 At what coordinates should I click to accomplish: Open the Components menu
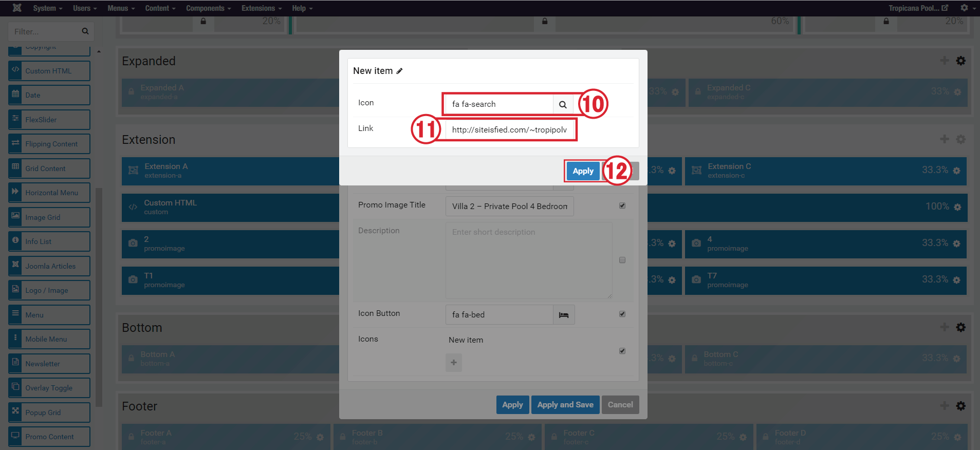point(209,8)
